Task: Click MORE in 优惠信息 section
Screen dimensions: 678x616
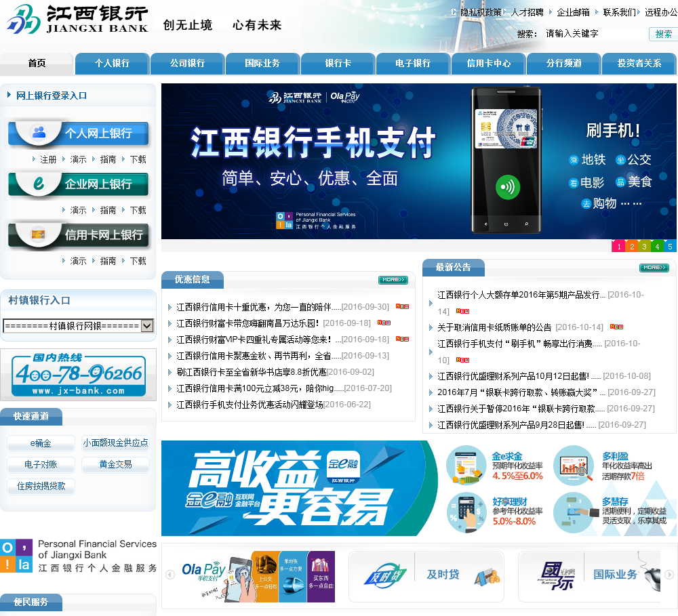Action: point(393,280)
